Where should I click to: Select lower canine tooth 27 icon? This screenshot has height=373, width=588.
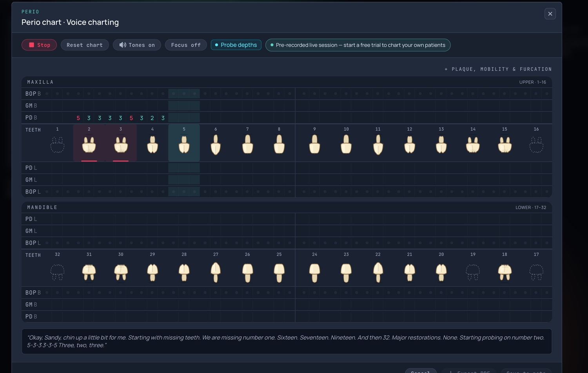coord(216,272)
